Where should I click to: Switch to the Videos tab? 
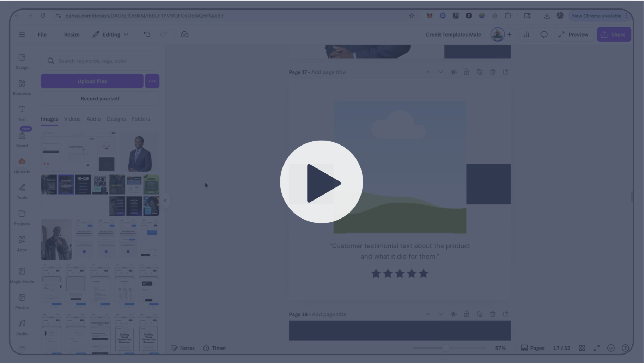(x=72, y=119)
